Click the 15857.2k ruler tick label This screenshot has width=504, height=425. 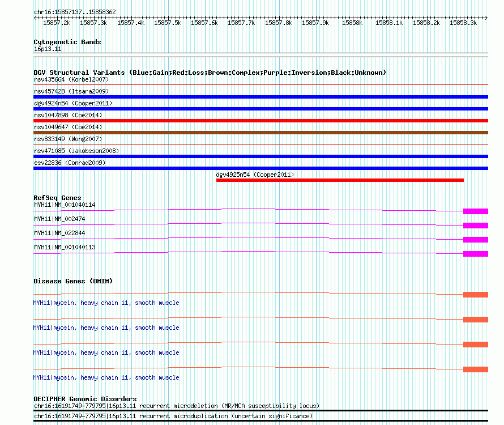click(x=57, y=23)
